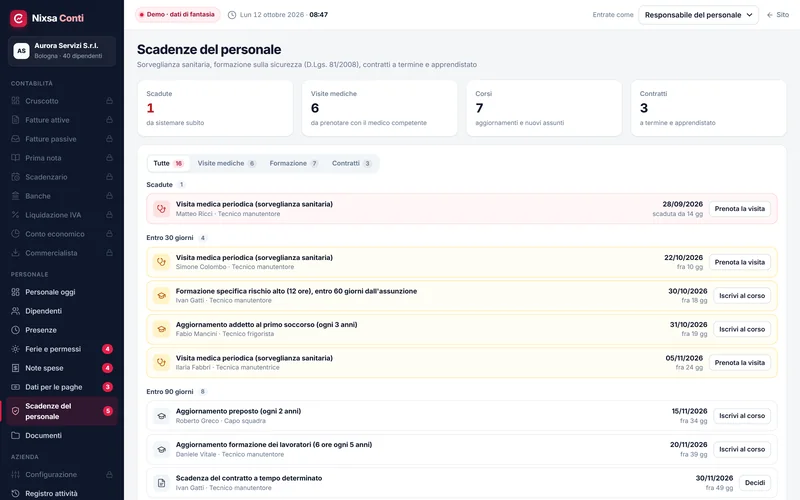This screenshot has height=500, width=800.
Task: Iscrivi al corso for Roberto Greco
Action: tap(742, 416)
